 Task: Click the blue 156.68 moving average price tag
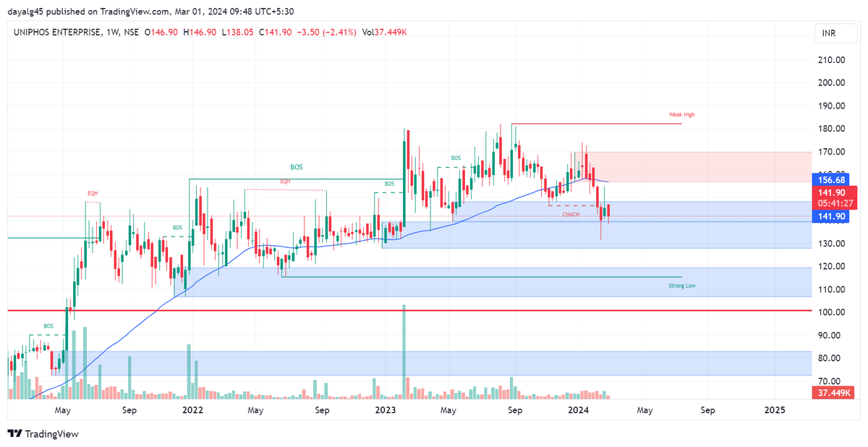tap(831, 179)
